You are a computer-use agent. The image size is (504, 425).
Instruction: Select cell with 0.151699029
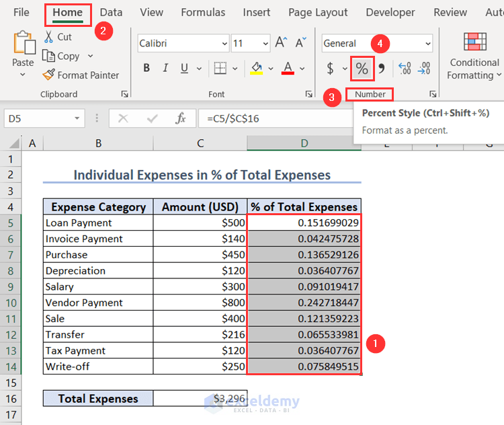(x=304, y=223)
